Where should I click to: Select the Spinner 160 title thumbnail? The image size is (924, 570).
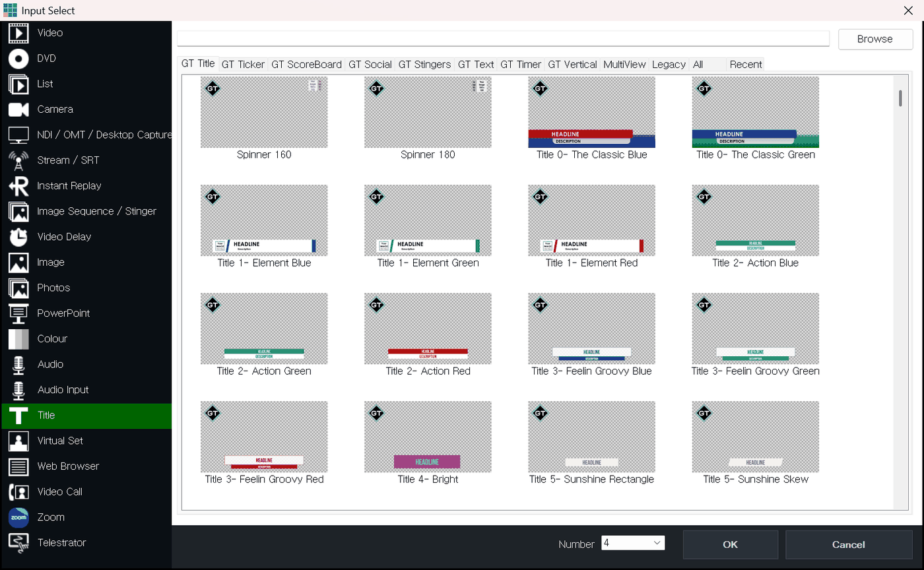(x=264, y=112)
